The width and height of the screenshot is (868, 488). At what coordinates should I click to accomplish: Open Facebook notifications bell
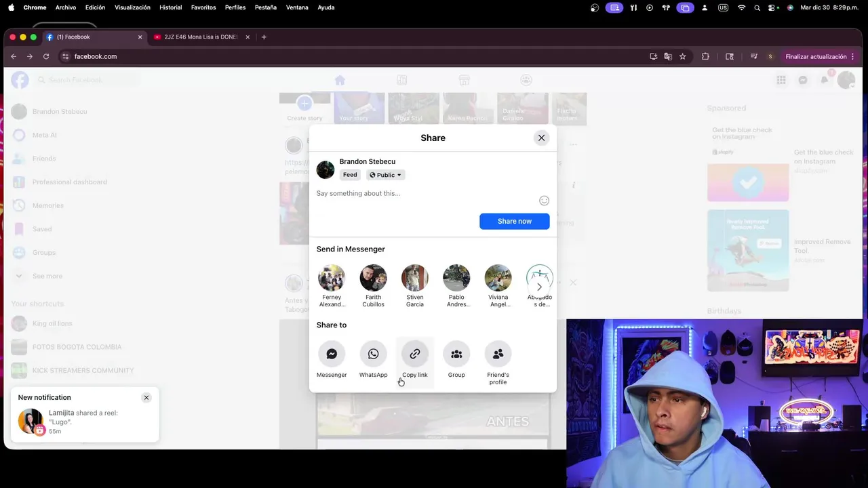tap(825, 80)
